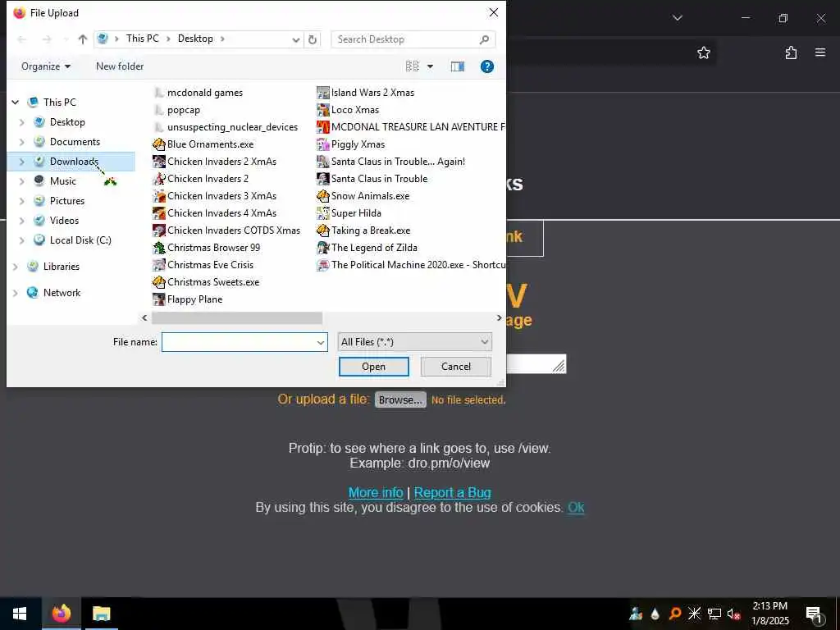Click the Browse... upload button
The width and height of the screenshot is (840, 630).
(x=400, y=399)
